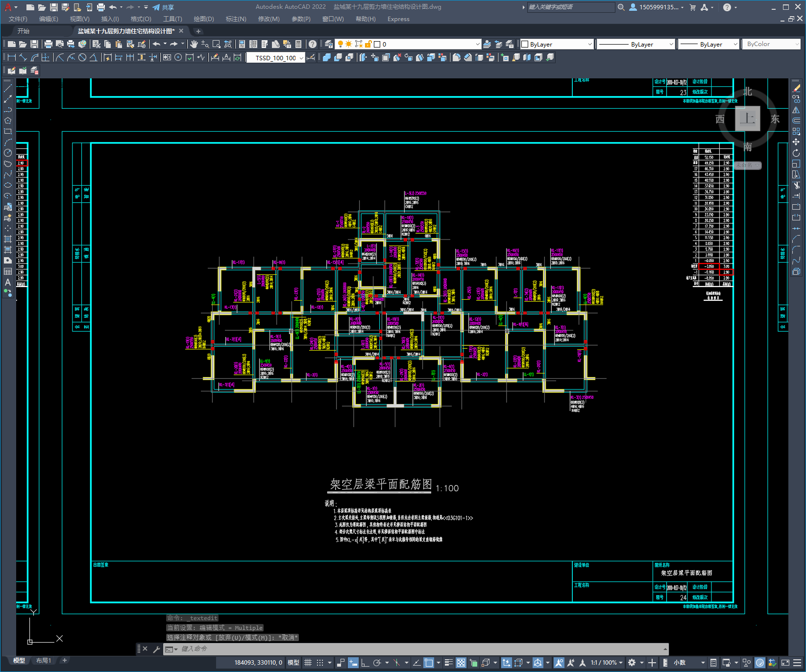806x672 pixels.
Task: Select the Polygon tool in draw toolbar
Action: (8, 120)
